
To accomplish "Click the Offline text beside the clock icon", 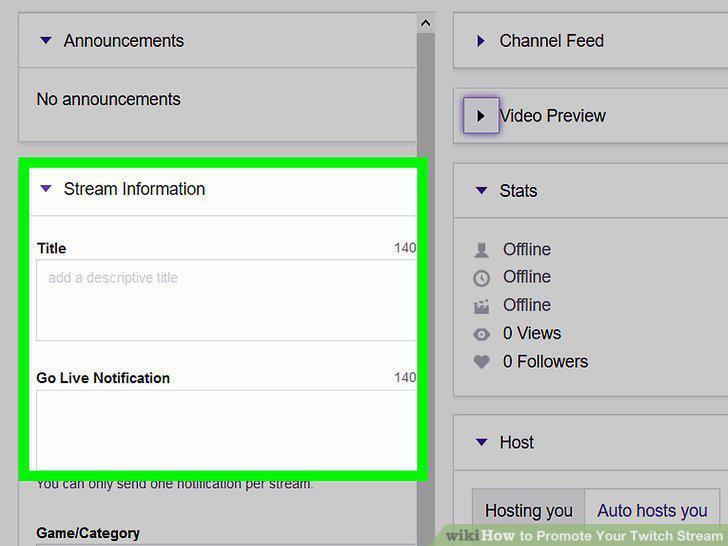I will [x=527, y=277].
